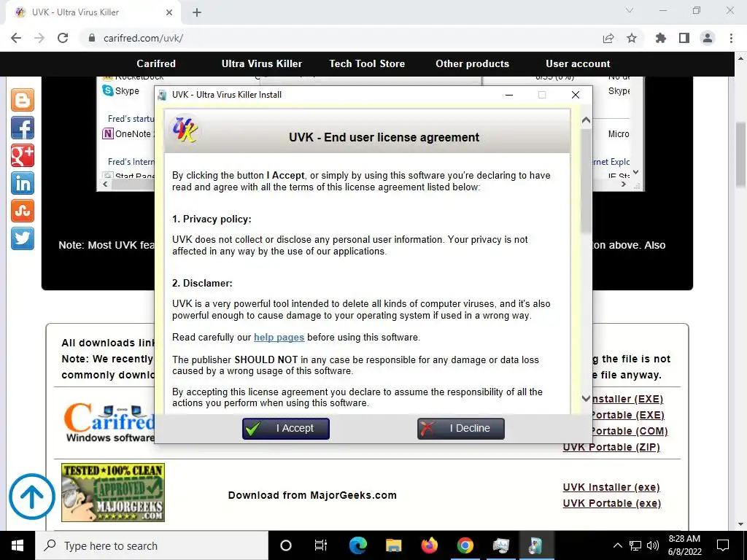Screen dimensions: 747x560
Task: Toggle the Chrome side panel icon
Action: (684, 38)
